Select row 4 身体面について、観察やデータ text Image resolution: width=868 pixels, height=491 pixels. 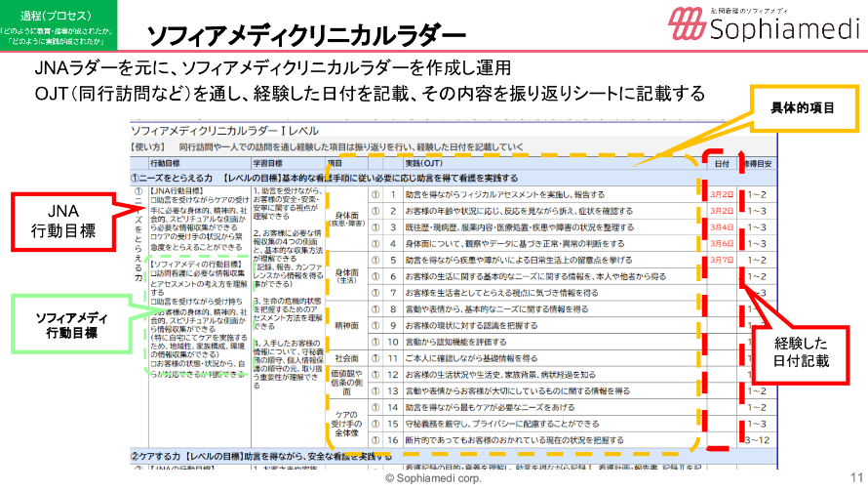(x=514, y=244)
